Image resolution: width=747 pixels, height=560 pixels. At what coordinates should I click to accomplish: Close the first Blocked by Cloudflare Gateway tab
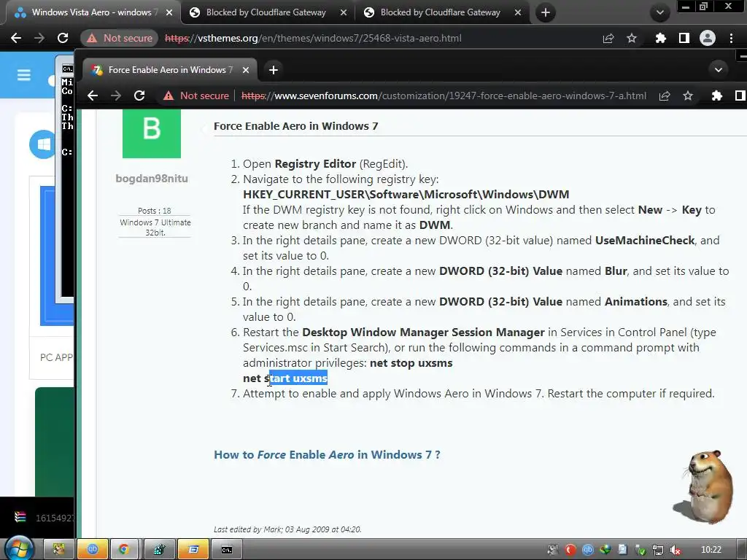tap(344, 13)
